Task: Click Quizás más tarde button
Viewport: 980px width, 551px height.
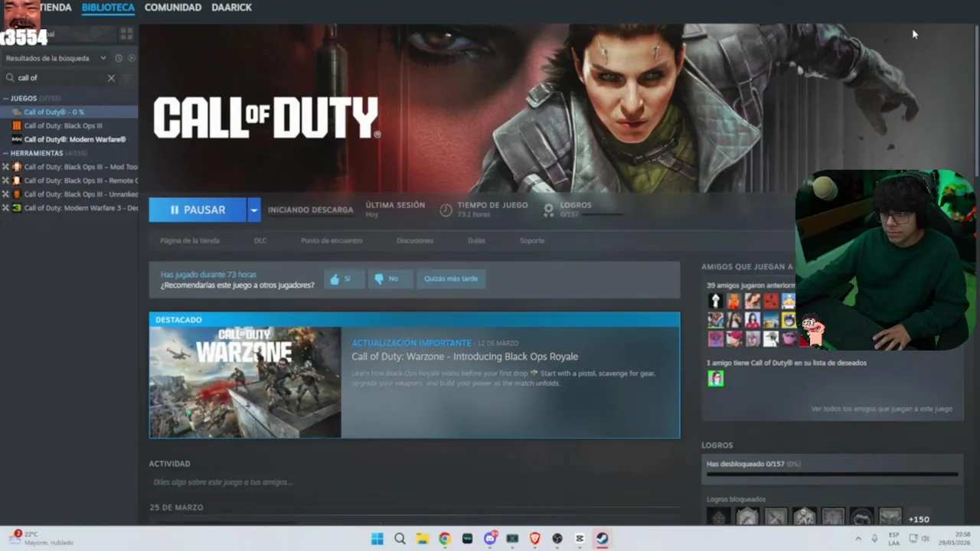Action: click(x=451, y=279)
